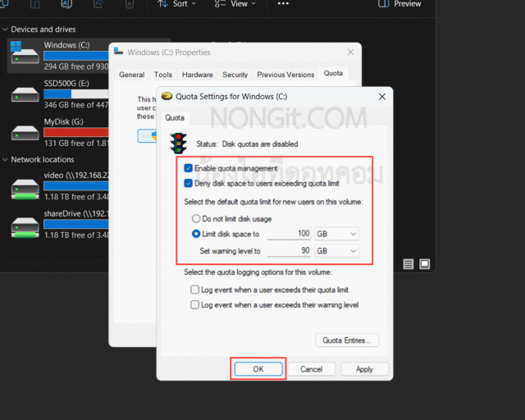525x420 pixels.
Task: Open the Hardware tab in Properties
Action: pyautogui.click(x=197, y=75)
